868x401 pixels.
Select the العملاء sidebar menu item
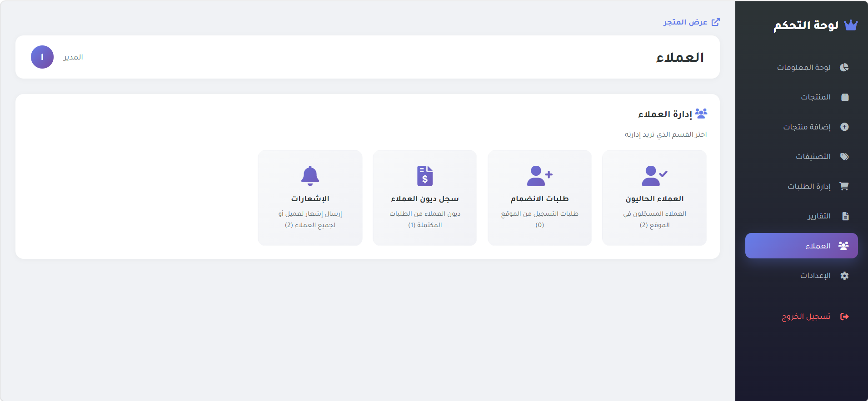[802, 246]
